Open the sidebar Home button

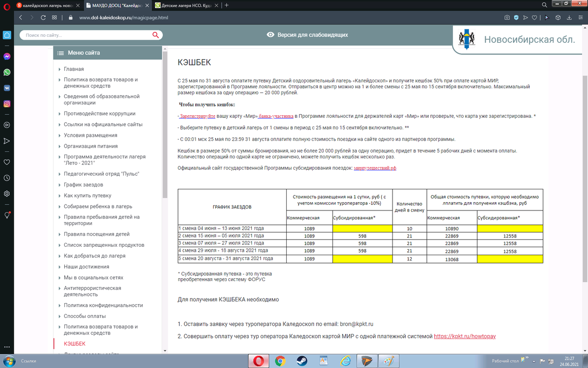pyautogui.click(x=7, y=35)
